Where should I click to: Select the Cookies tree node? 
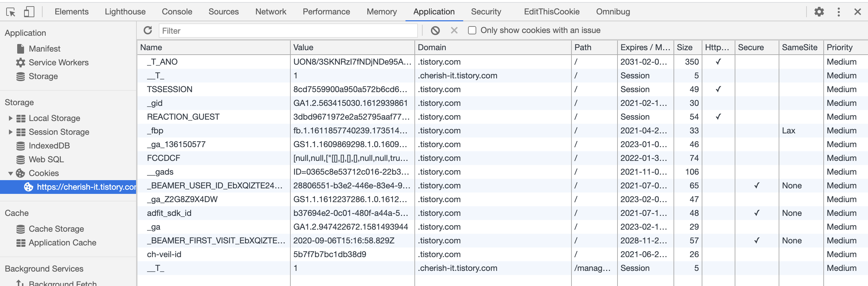[x=44, y=173]
